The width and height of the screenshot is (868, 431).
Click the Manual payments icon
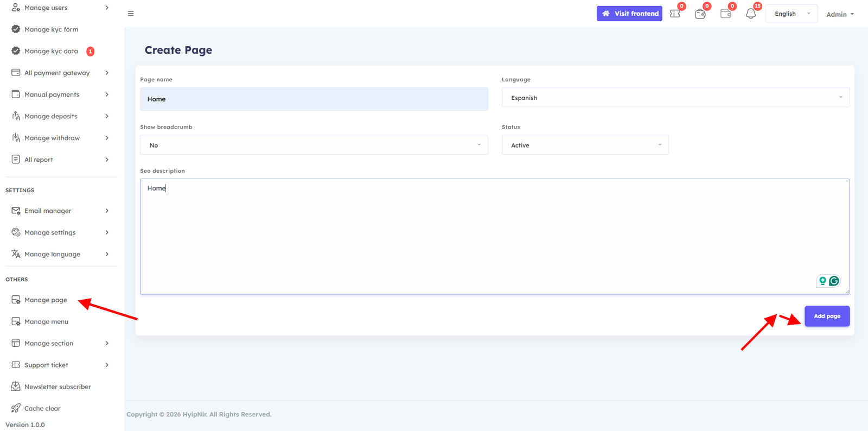click(x=16, y=94)
